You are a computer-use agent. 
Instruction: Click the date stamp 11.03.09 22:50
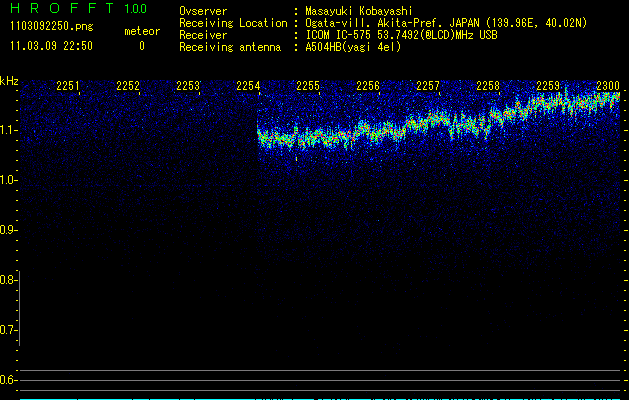(50, 46)
